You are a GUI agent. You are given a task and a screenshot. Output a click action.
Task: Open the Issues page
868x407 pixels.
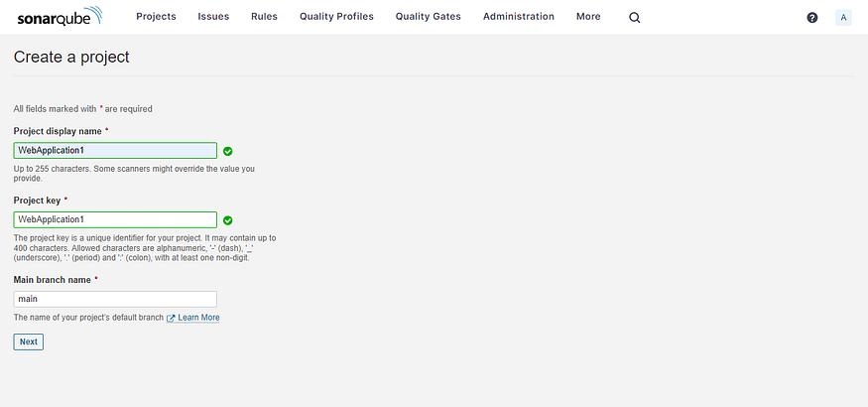[213, 17]
